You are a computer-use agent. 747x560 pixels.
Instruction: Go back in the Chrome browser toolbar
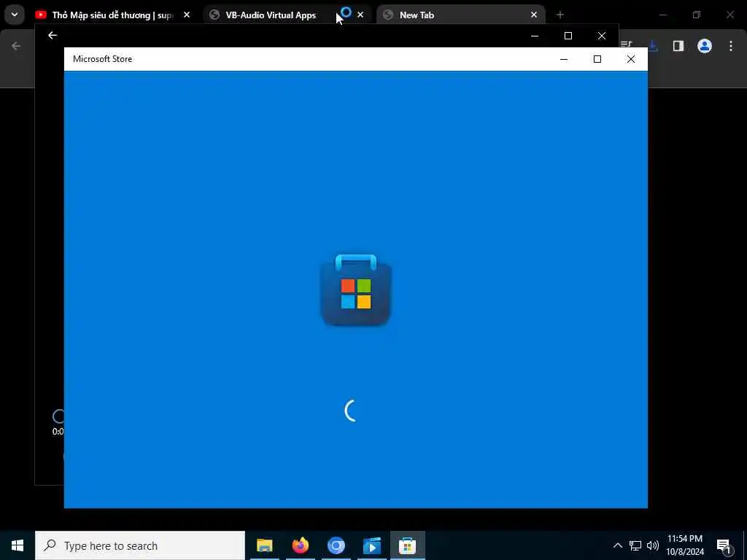tap(16, 46)
